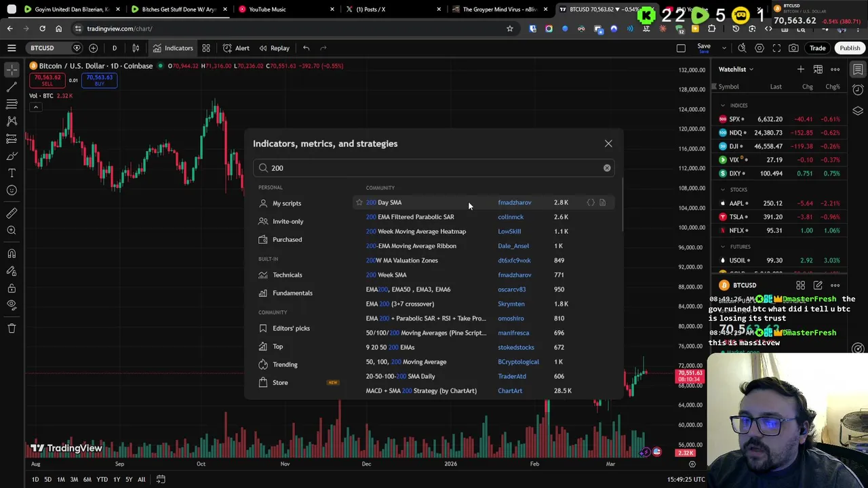
Task: Select MACD + SMA 200 Strategy
Action: [x=421, y=391]
